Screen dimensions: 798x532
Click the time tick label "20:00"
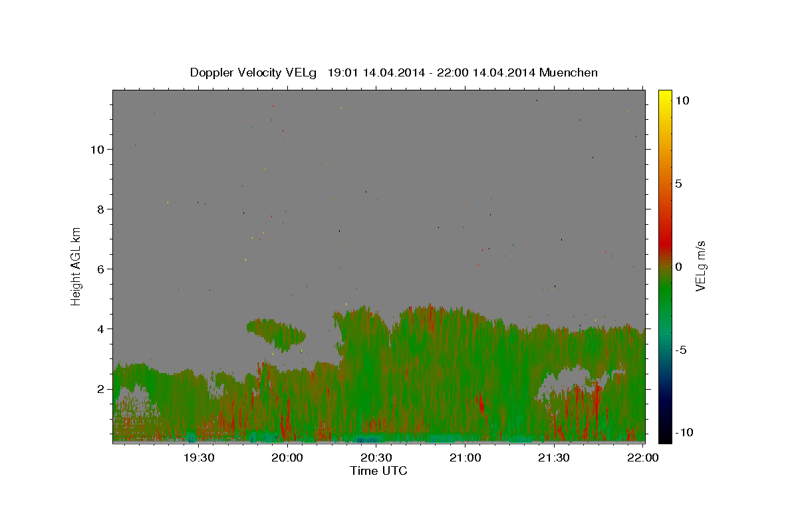click(x=288, y=458)
